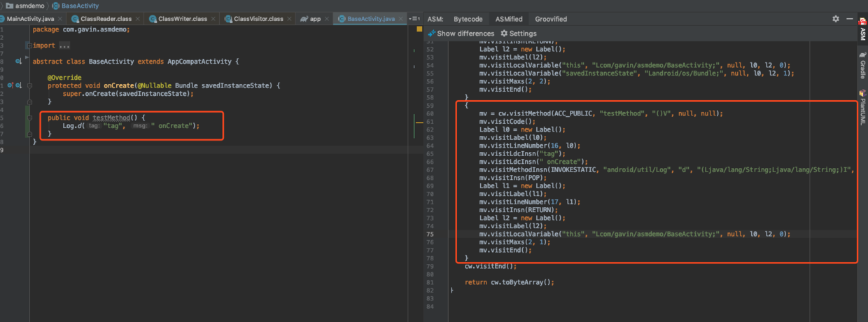Open ASM panel Settings button

coord(519,34)
